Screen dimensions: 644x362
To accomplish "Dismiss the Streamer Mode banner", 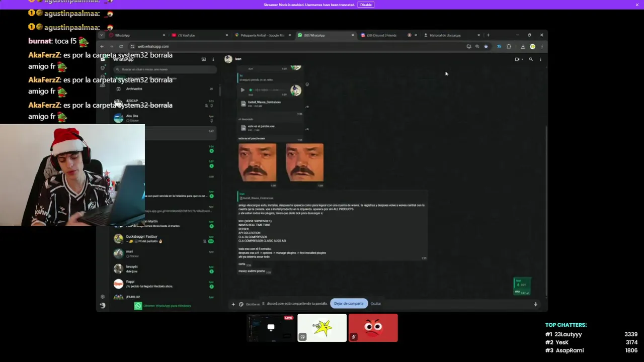I will click(x=637, y=5).
